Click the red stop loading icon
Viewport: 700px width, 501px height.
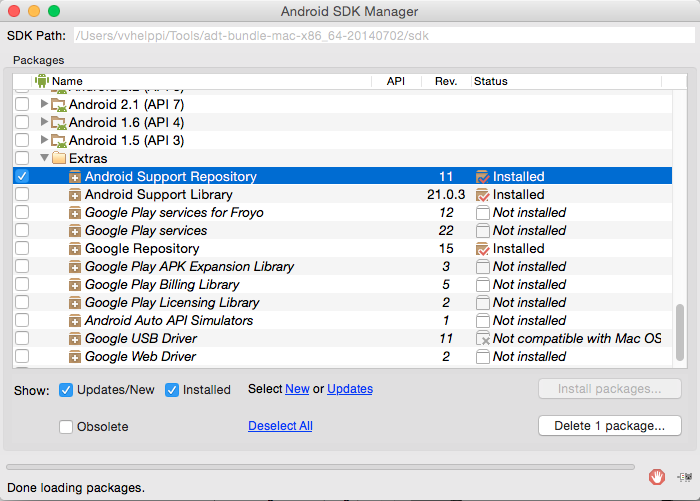tap(656, 477)
